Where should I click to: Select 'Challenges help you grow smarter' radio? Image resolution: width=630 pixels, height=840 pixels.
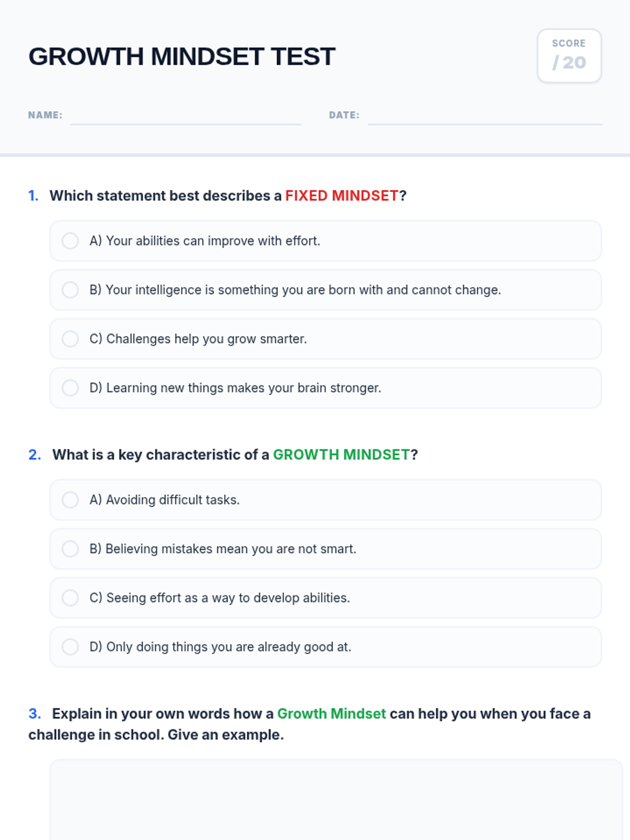click(x=70, y=339)
